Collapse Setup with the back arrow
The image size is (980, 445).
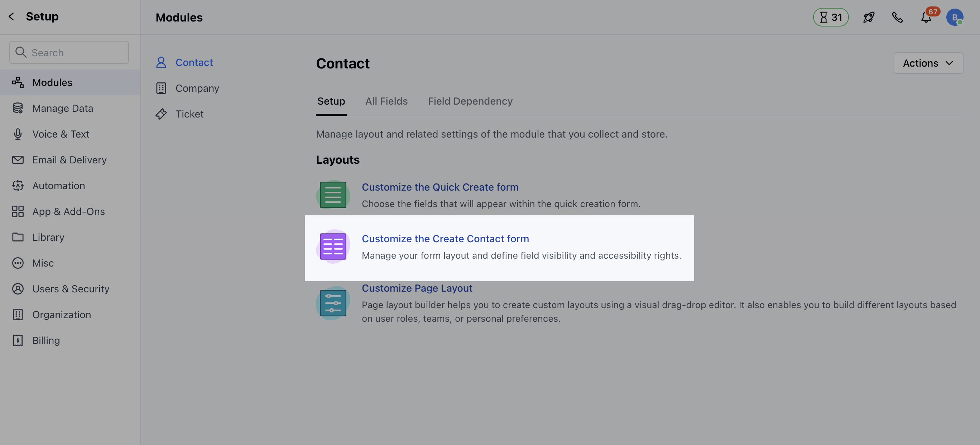point(11,16)
